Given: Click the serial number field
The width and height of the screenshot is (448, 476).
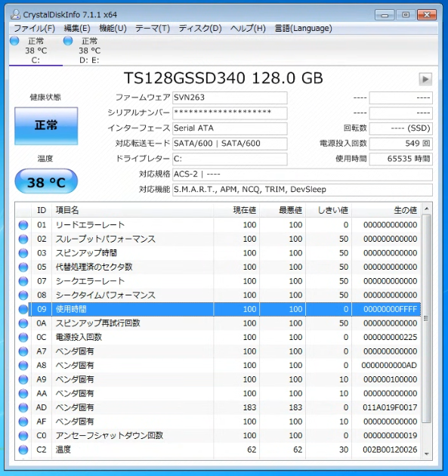Looking at the screenshot, I should point(230,113).
